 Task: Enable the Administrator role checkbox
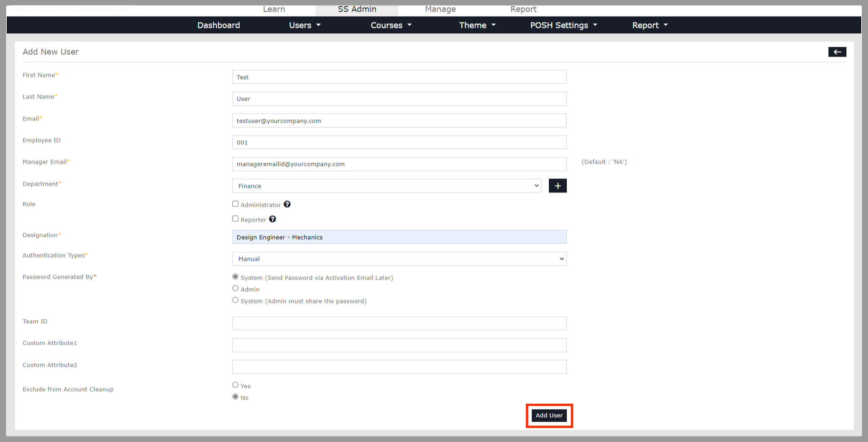[235, 204]
